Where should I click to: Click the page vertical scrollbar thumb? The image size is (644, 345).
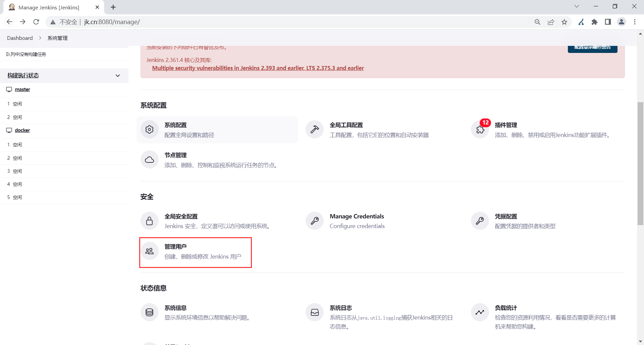641,163
